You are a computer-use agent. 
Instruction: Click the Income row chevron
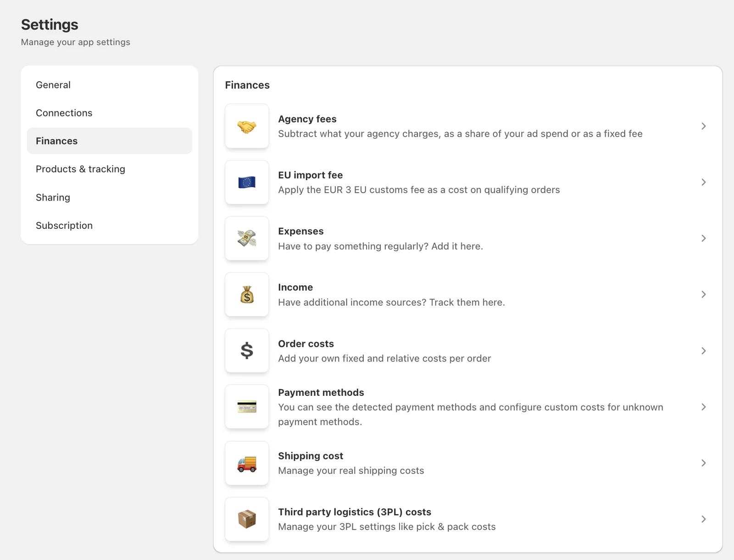pos(704,294)
